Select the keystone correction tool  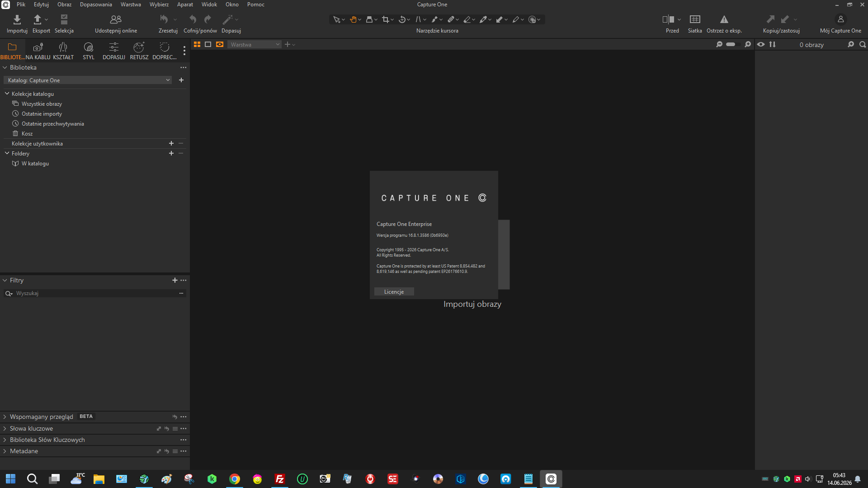click(418, 19)
